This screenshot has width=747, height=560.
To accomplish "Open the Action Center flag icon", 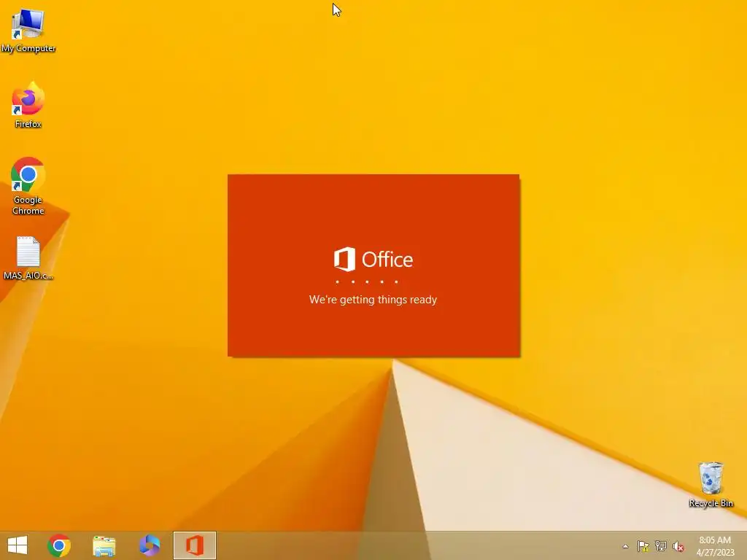I will point(643,546).
